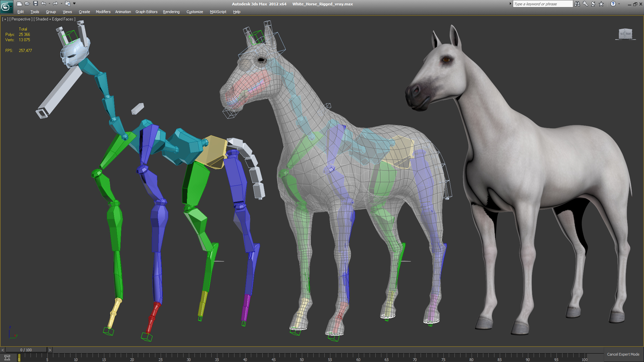Click the time slider 0 / 100 handle

pyautogui.click(x=26, y=350)
